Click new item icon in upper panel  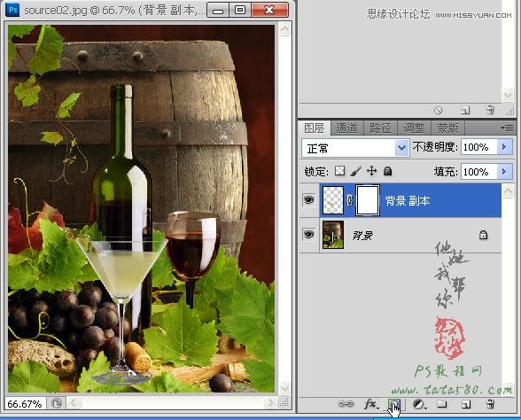[465, 110]
